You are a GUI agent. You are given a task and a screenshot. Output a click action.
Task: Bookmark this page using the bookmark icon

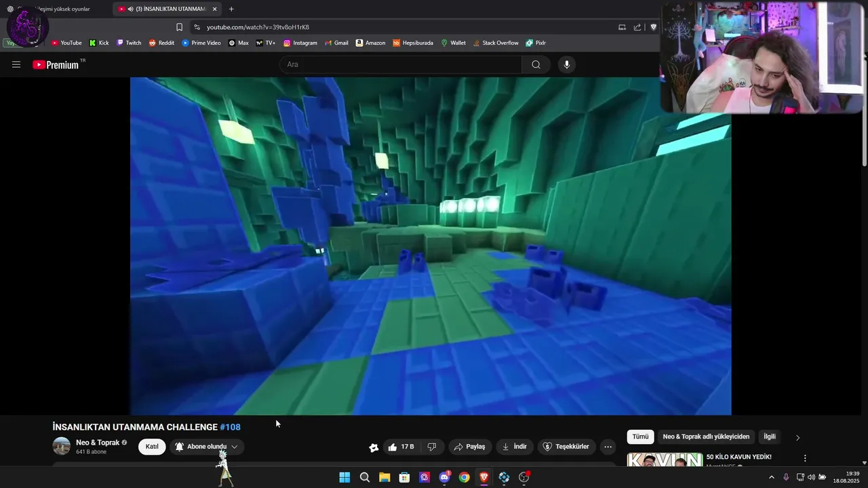coord(179,27)
